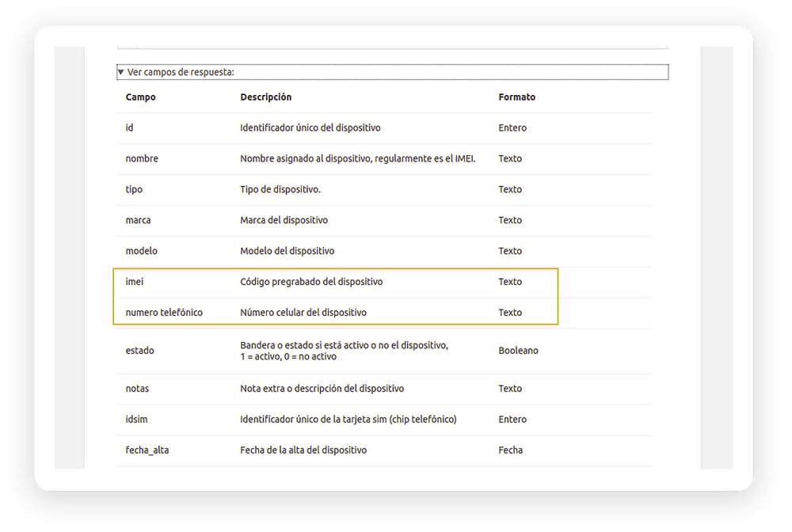Click 'Texto' format in the tipo row
The image size is (792, 532).
pos(509,189)
